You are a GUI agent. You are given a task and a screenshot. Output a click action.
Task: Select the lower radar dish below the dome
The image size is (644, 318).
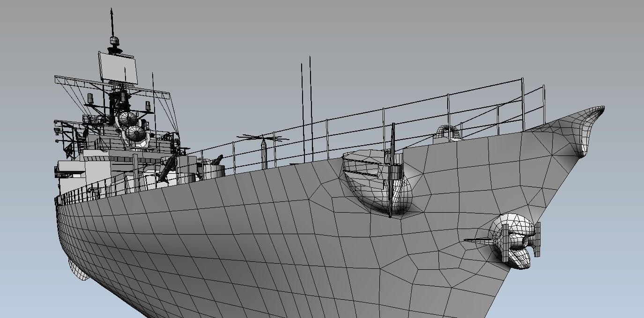tap(137, 134)
